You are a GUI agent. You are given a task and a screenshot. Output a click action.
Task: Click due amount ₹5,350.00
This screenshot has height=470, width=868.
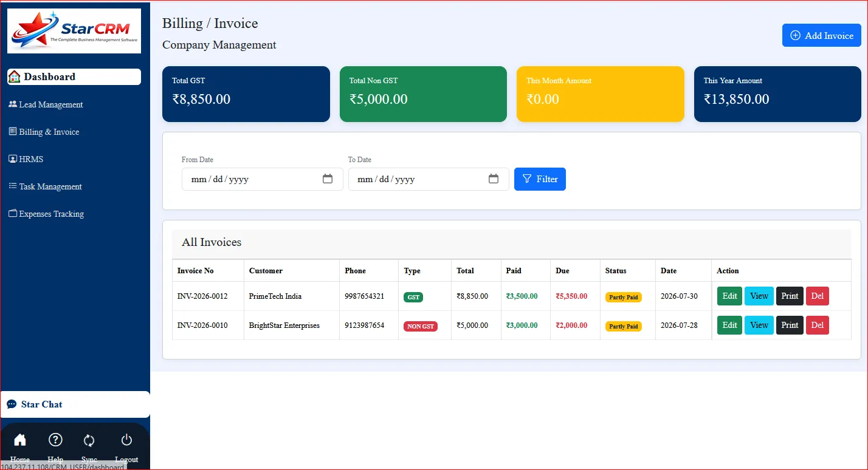coord(571,296)
